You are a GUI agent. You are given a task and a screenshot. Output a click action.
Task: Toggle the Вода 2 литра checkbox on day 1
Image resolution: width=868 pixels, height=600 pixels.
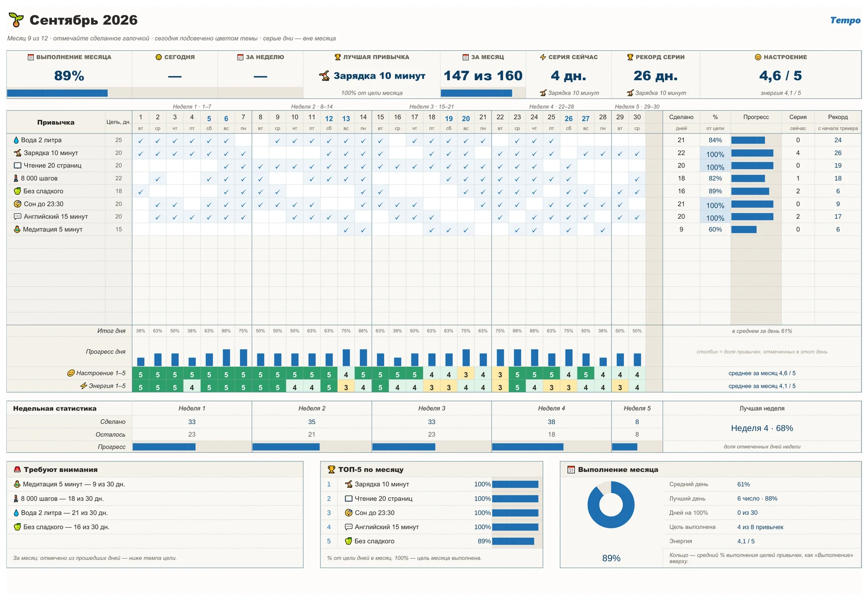click(141, 140)
